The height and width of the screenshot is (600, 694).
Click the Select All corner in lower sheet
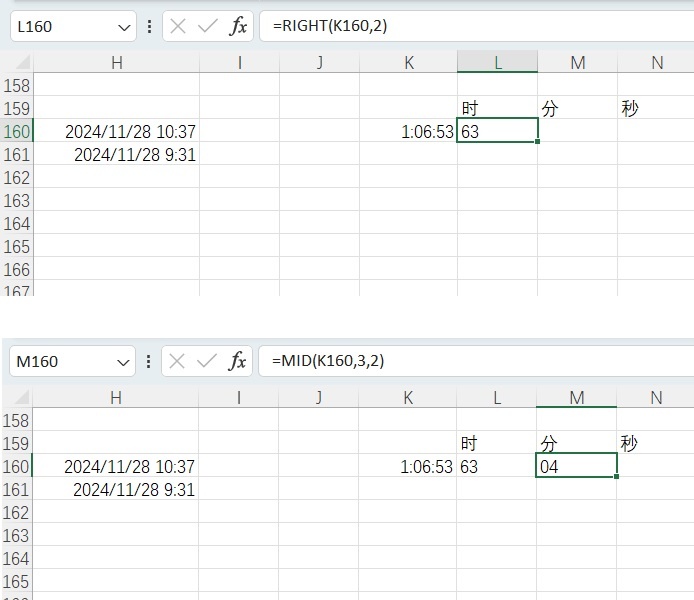pos(21,398)
